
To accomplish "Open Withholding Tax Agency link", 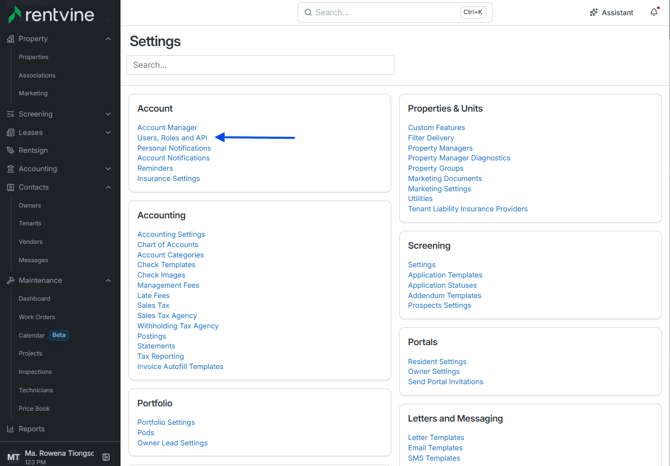I will [x=178, y=325].
